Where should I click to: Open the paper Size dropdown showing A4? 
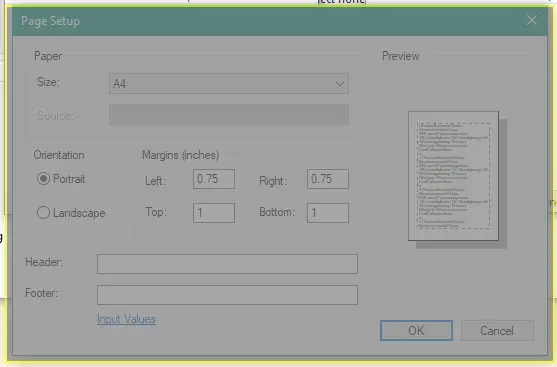(229, 84)
